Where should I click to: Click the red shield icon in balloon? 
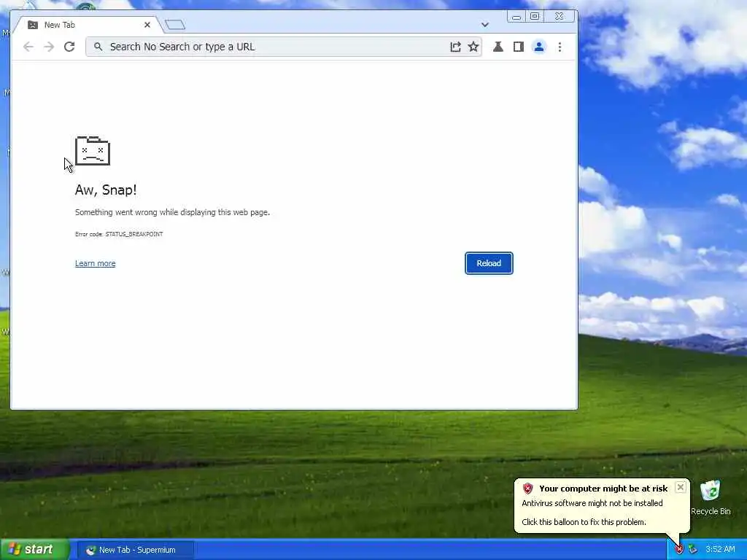pos(528,488)
